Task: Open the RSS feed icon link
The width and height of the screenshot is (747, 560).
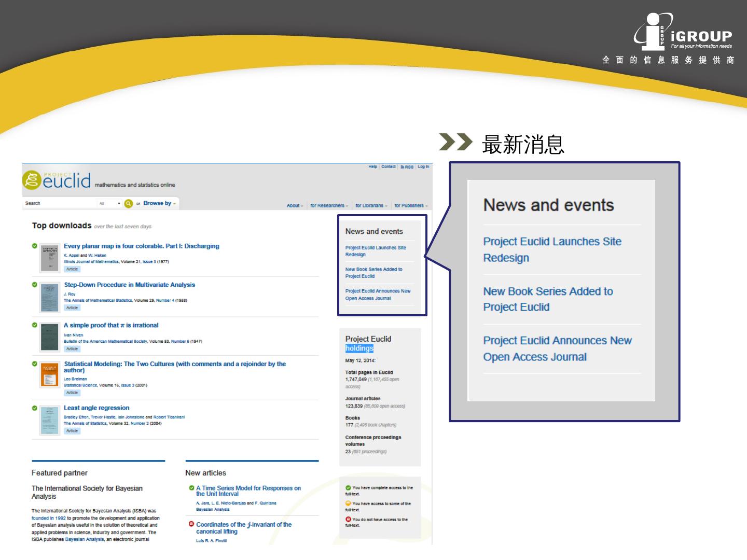Action: 407,167
